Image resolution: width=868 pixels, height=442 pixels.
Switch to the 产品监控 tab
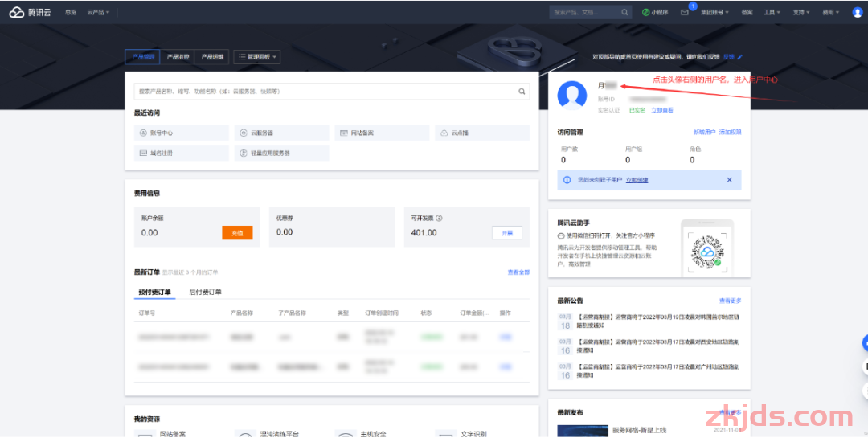(x=178, y=56)
